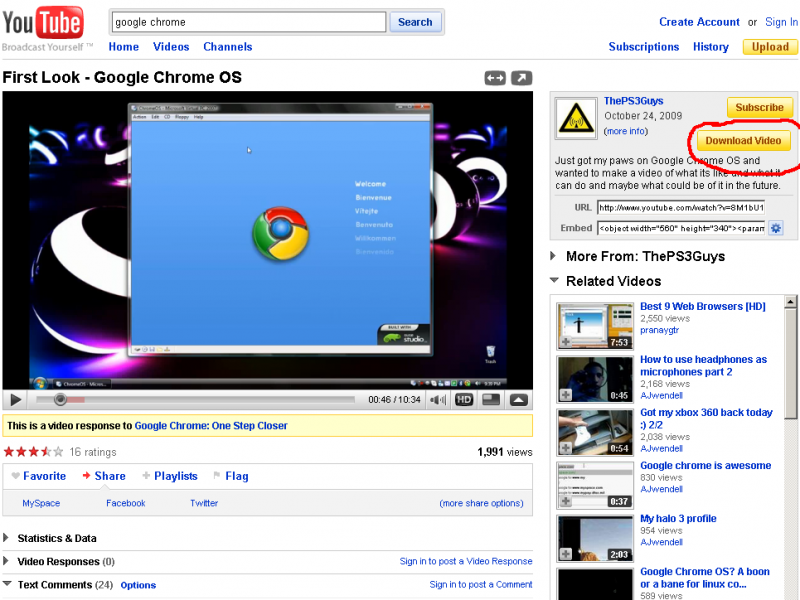Open 'Google Chrome OS? A boon' link

coord(705,578)
